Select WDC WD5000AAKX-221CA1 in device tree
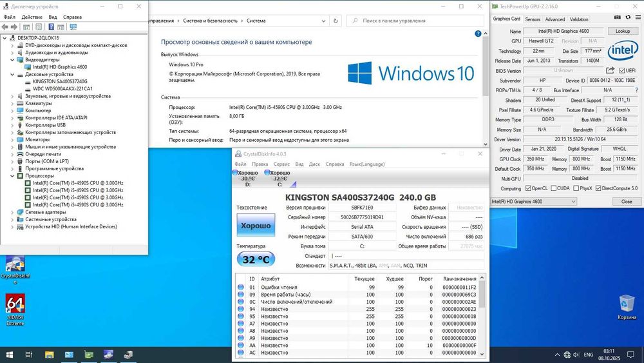 coord(62,89)
